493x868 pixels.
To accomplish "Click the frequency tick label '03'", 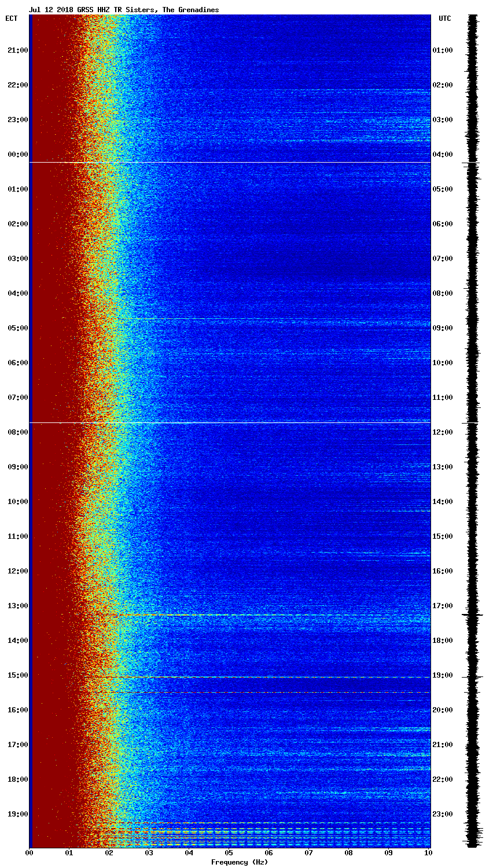I will tap(149, 853).
